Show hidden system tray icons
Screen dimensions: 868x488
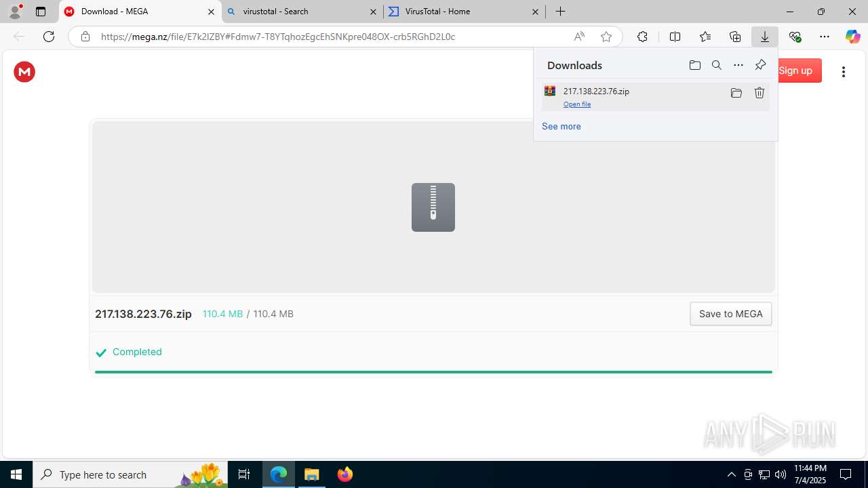(731, 474)
